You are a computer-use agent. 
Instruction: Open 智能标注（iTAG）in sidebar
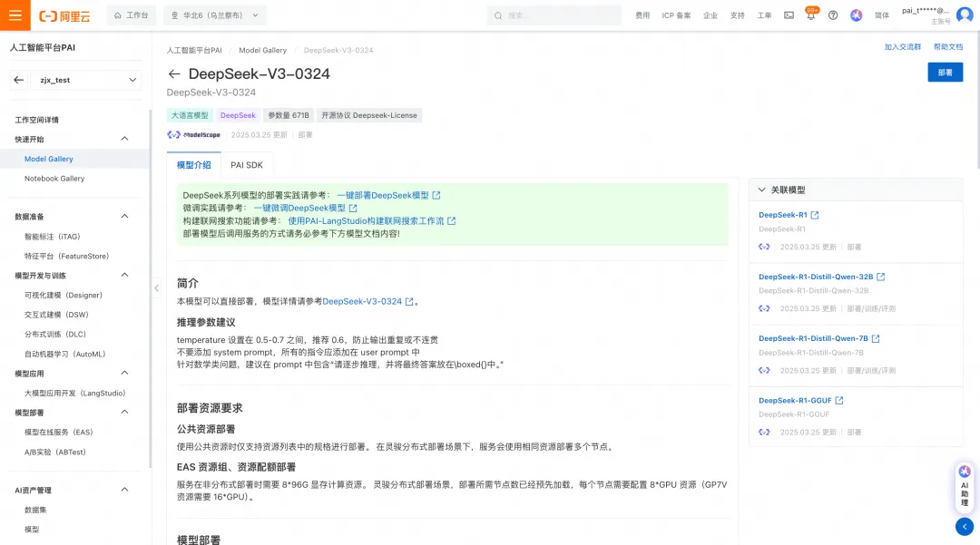pos(53,237)
